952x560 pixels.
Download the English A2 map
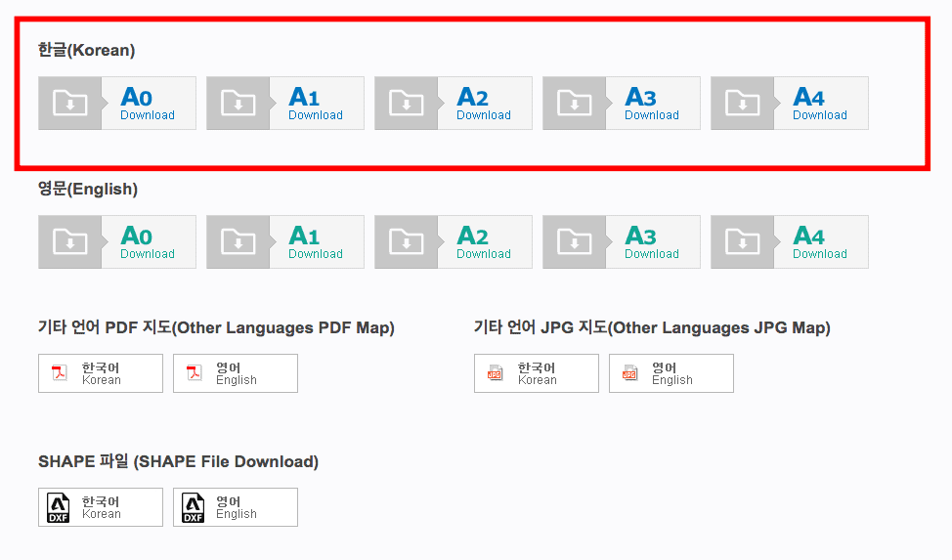pyautogui.click(x=454, y=241)
